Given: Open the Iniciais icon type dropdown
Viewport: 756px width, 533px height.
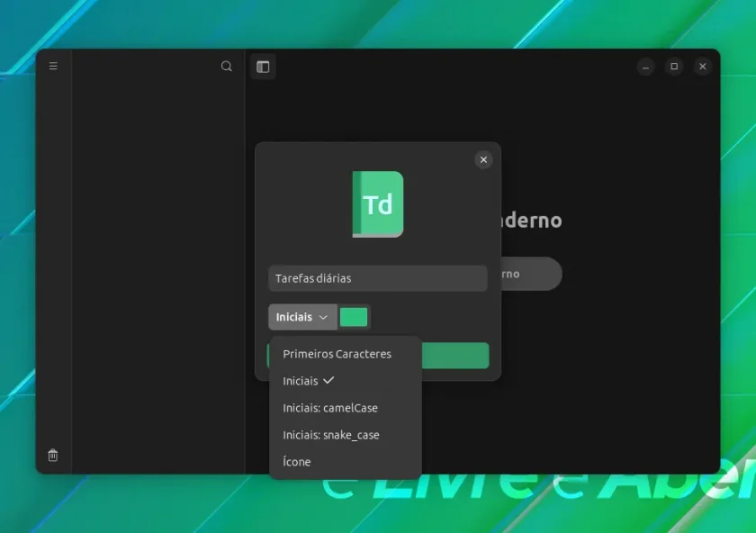Looking at the screenshot, I should 302,317.
